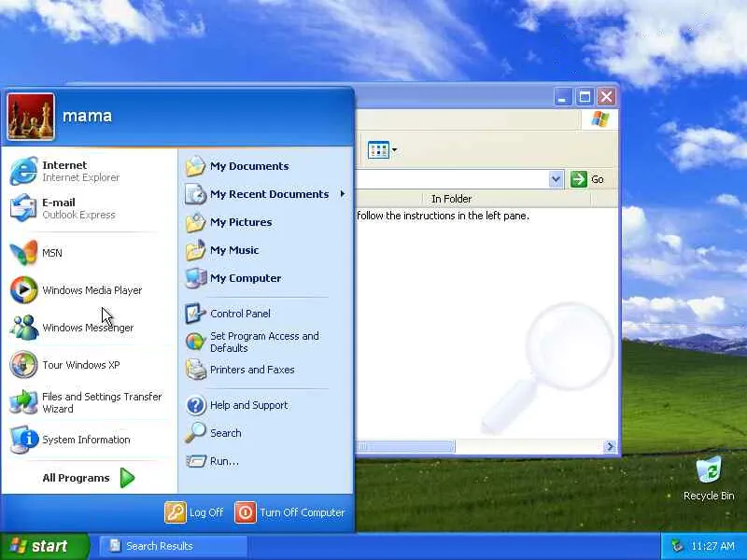
Task: Open My Pictures folder
Action: (x=229, y=222)
